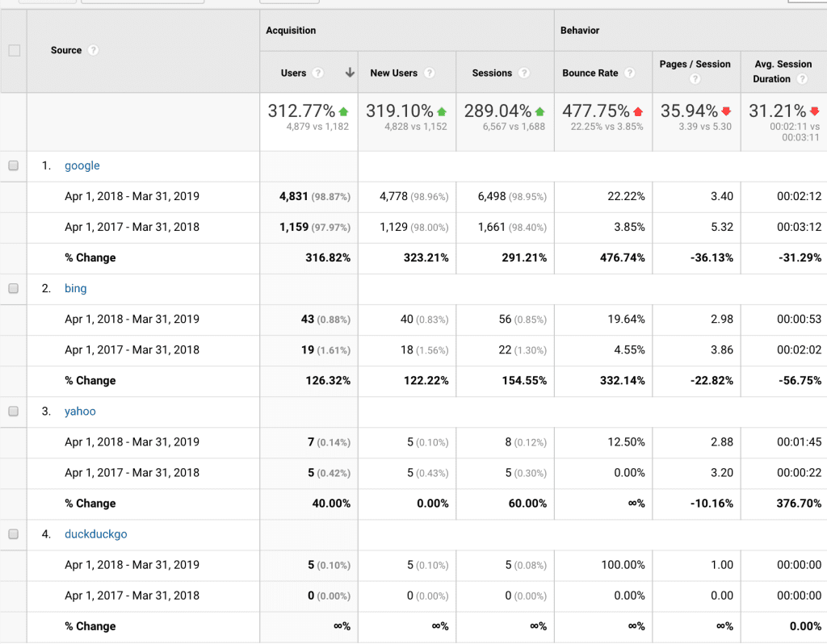Select bing users value 43
Viewport: 827px width, 644px height.
(308, 319)
